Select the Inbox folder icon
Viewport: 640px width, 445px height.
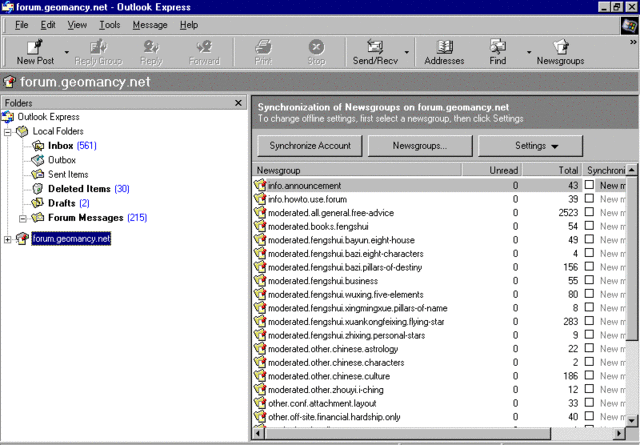point(38,146)
